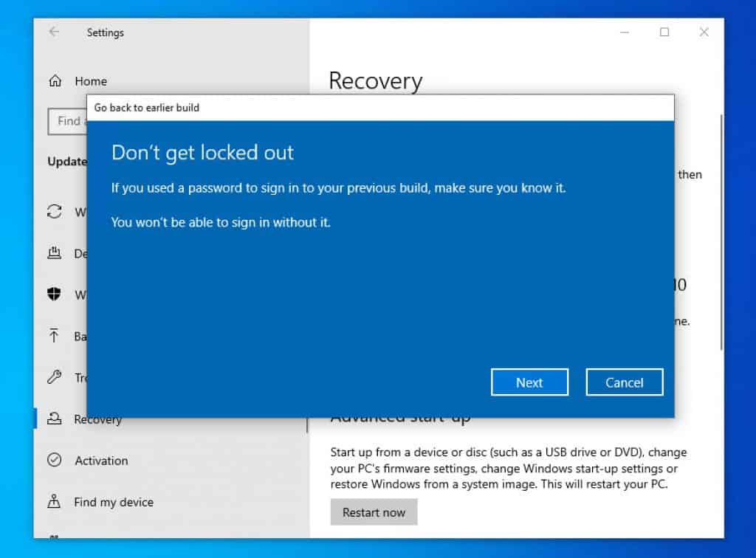Screen dimensions: 756x558
Task: Click the Windows Update sync-arrows icon
Action: coord(55,213)
